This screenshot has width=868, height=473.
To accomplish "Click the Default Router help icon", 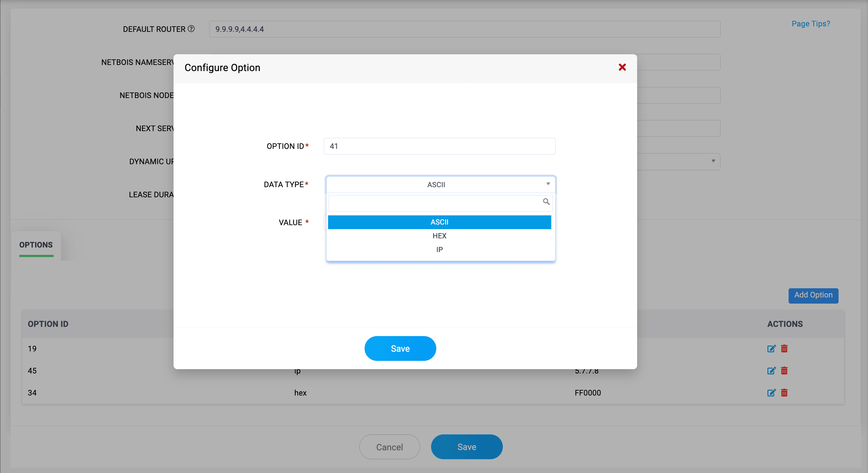I will pos(191,29).
